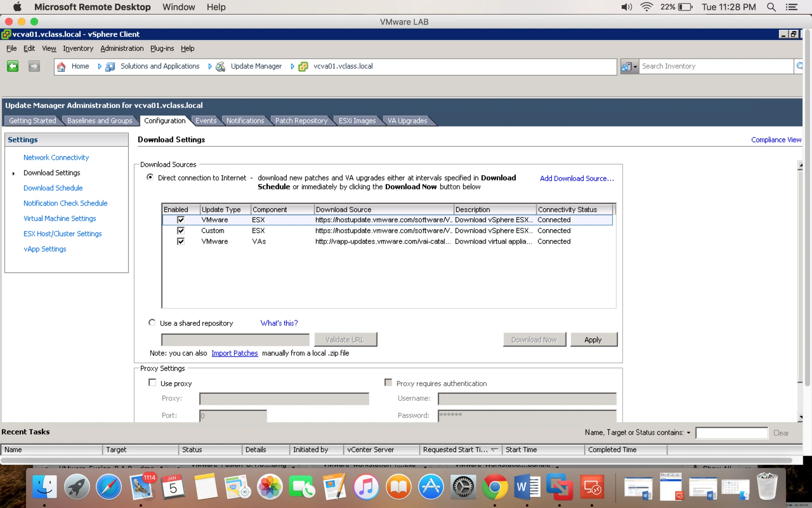
Task: Open Microsoft Word in the dock
Action: pyautogui.click(x=527, y=487)
